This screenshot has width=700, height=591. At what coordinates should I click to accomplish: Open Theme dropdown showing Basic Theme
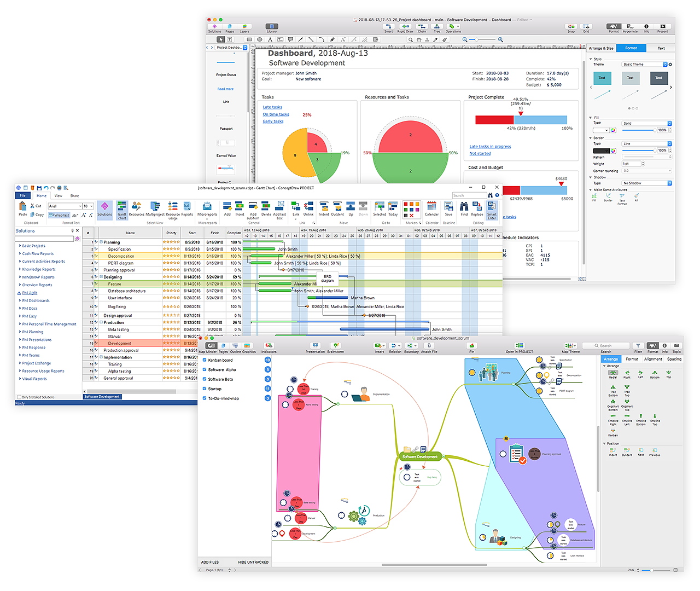[x=645, y=64]
